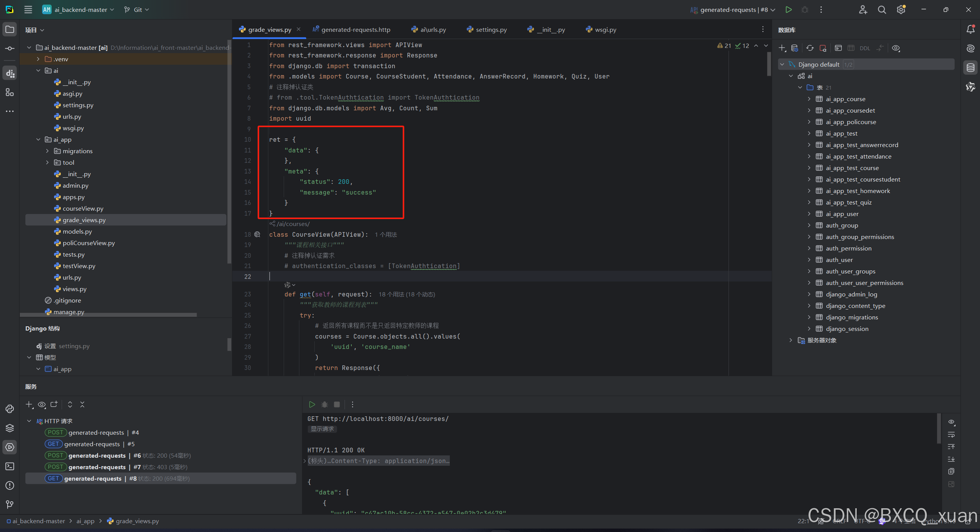
Task: Open the Problems tool window icon
Action: click(10, 485)
